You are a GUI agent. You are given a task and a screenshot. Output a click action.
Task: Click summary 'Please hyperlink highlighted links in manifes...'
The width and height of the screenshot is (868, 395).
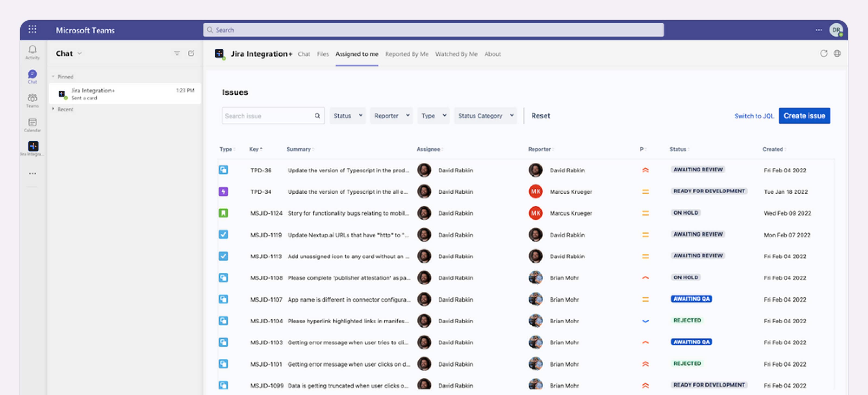click(348, 321)
